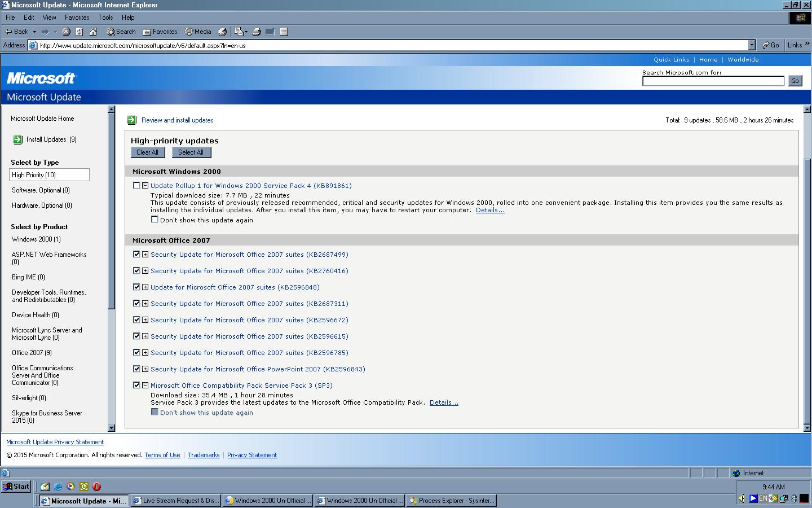Click the Select All button
The height and width of the screenshot is (508, 812).
pyautogui.click(x=191, y=152)
